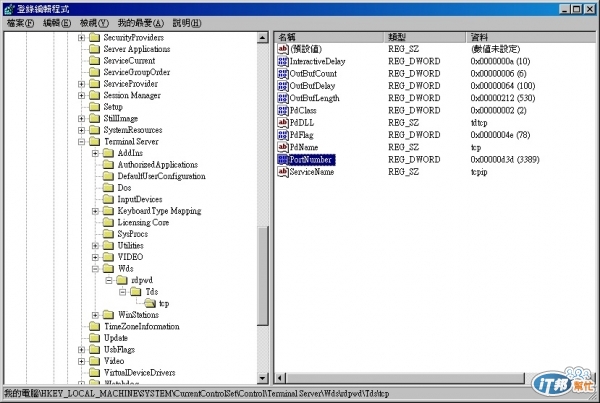Select the Server Applications key
Image resolution: width=600 pixels, height=403 pixels.
pos(137,49)
